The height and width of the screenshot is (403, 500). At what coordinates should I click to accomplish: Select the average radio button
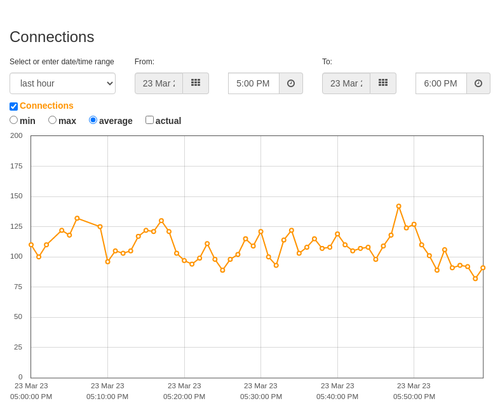point(93,120)
